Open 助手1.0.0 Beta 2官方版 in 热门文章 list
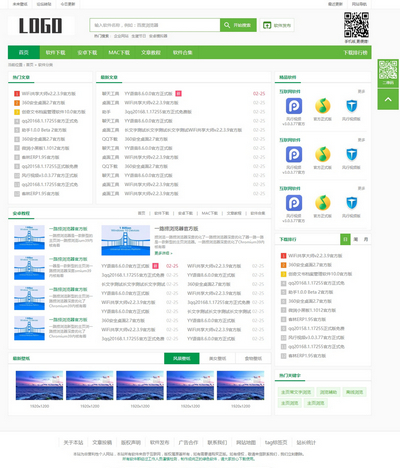Viewport: 400px width, 468px height. click(x=44, y=130)
